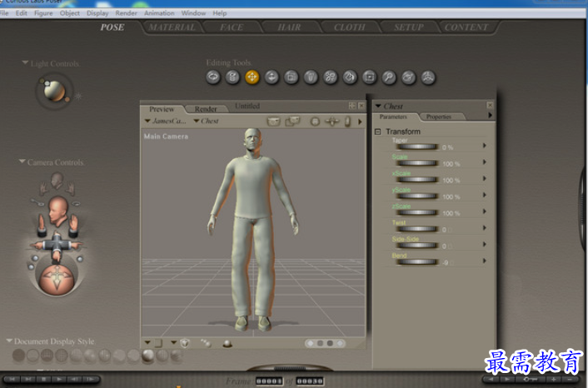This screenshot has height=388, width=588.
Task: Click the total frames field 00030
Action: tap(309, 381)
